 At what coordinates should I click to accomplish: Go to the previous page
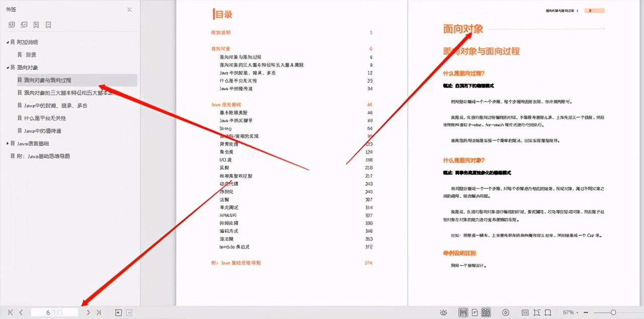(x=21, y=312)
